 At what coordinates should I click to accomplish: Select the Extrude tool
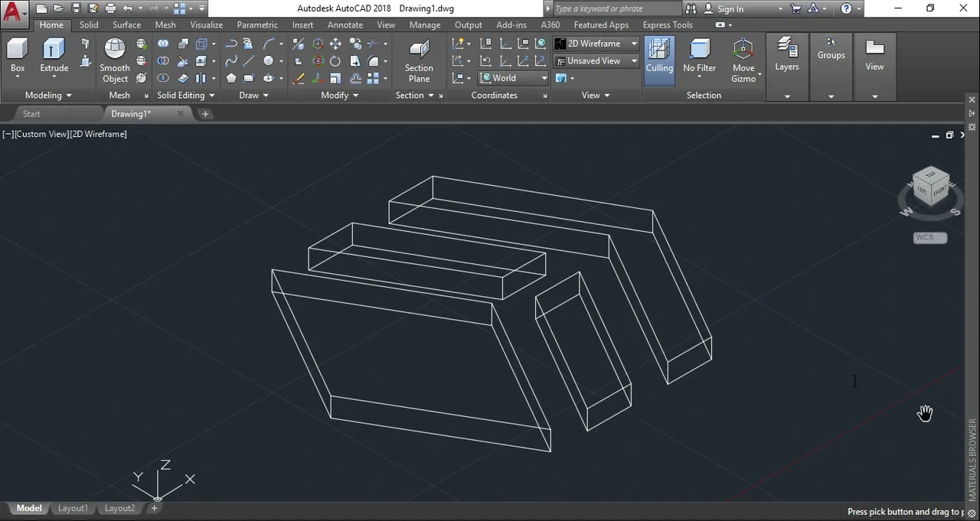(x=54, y=56)
